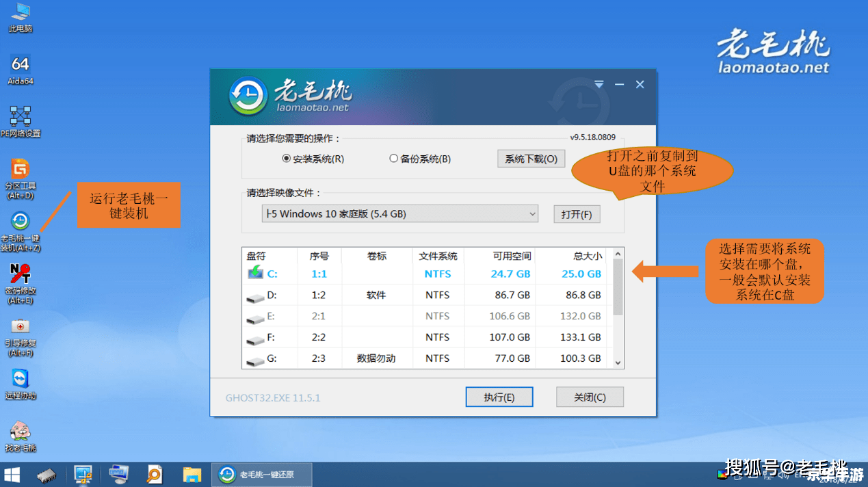
Task: Click the 卷标 column header
Action: [x=377, y=256]
